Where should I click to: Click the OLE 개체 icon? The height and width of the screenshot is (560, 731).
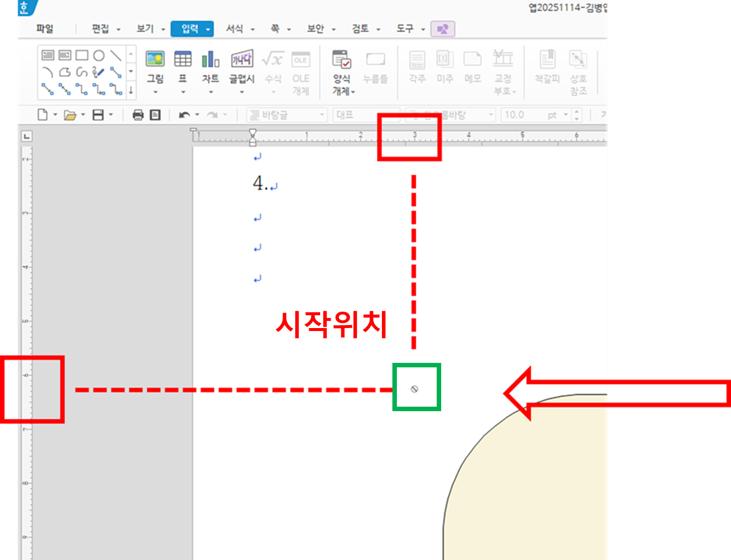[301, 59]
